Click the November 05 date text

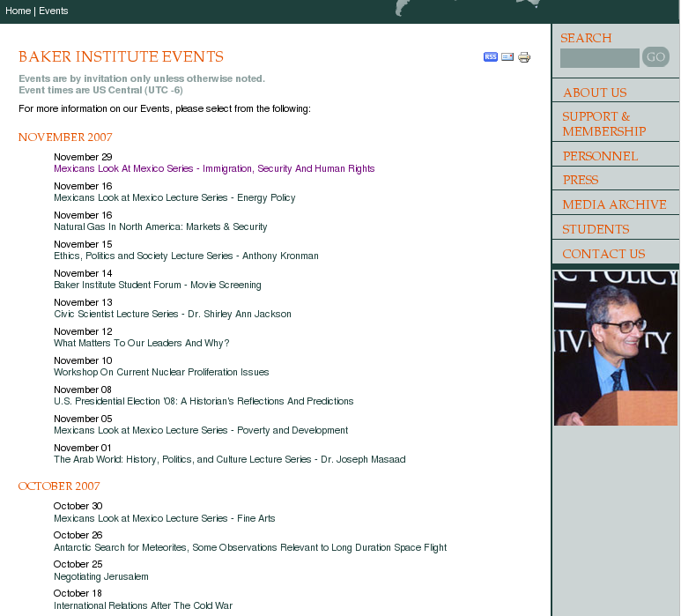(x=83, y=419)
